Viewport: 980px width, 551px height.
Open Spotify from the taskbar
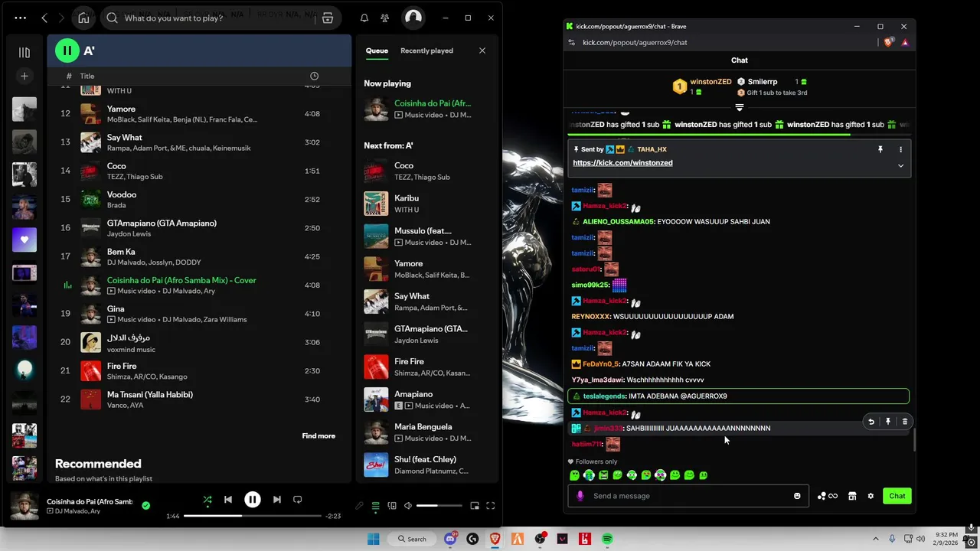pos(607,539)
